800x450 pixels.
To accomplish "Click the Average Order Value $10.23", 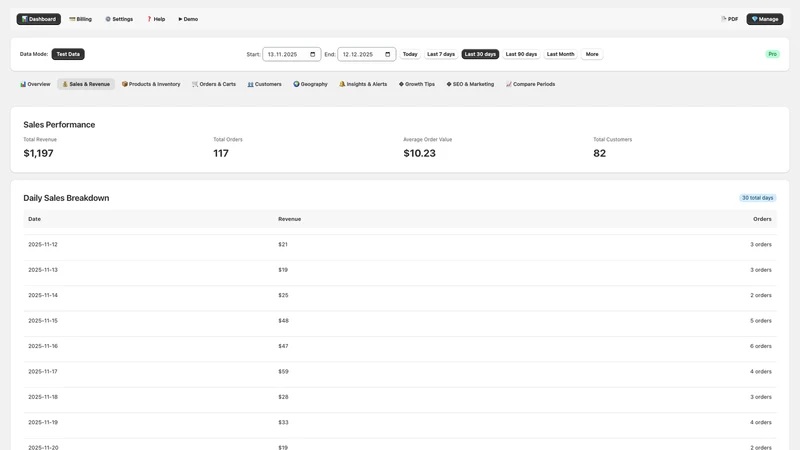I will click(419, 153).
